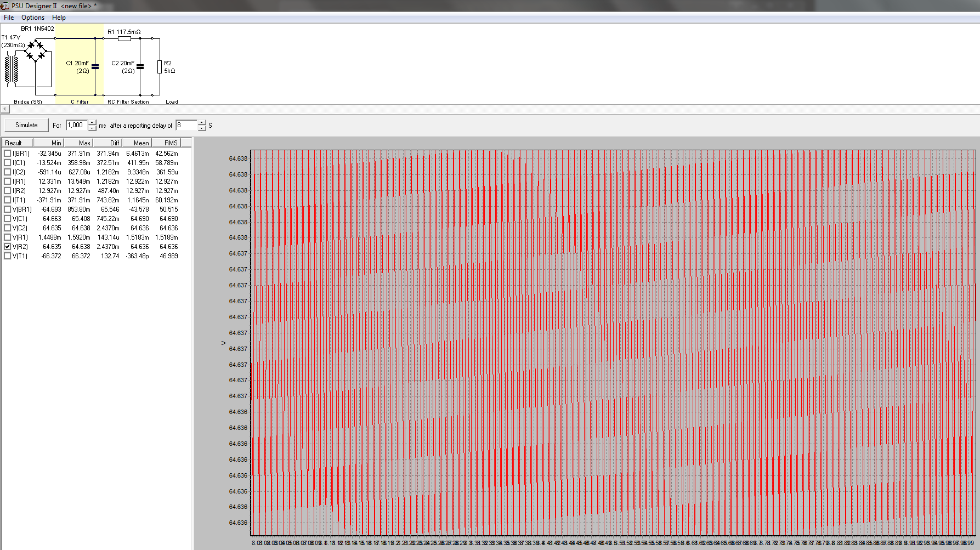Open the File menu
This screenshot has height=550, width=980.
tap(9, 18)
